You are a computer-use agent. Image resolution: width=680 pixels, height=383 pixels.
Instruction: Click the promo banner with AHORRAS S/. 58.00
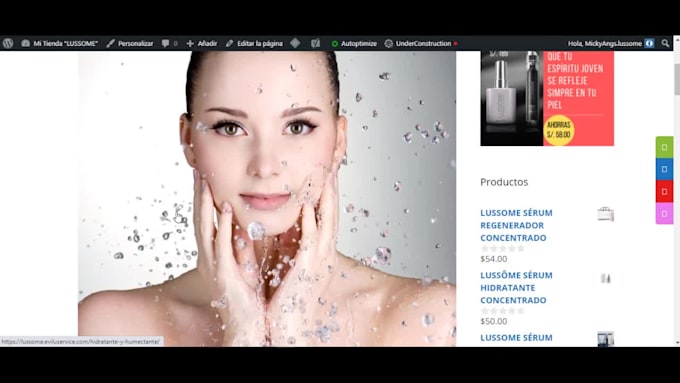tap(547, 98)
